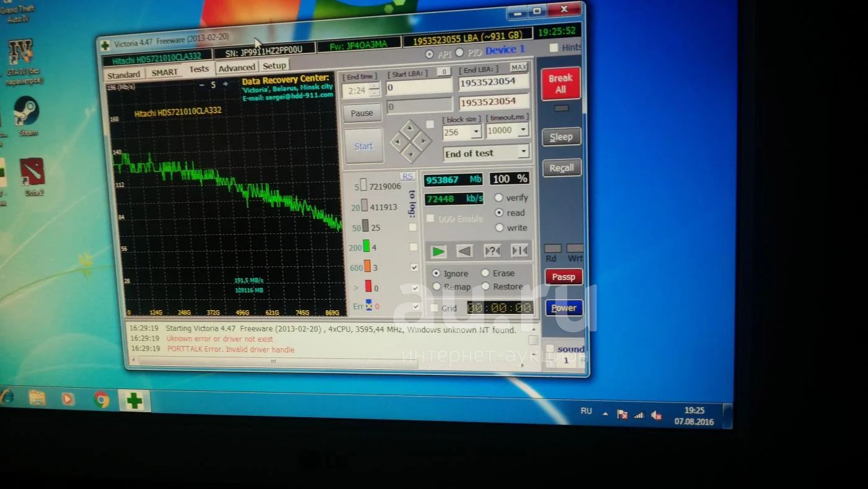Click the 0 reset button beside Start LBA
Screen dimensions: 868x489
tap(443, 72)
